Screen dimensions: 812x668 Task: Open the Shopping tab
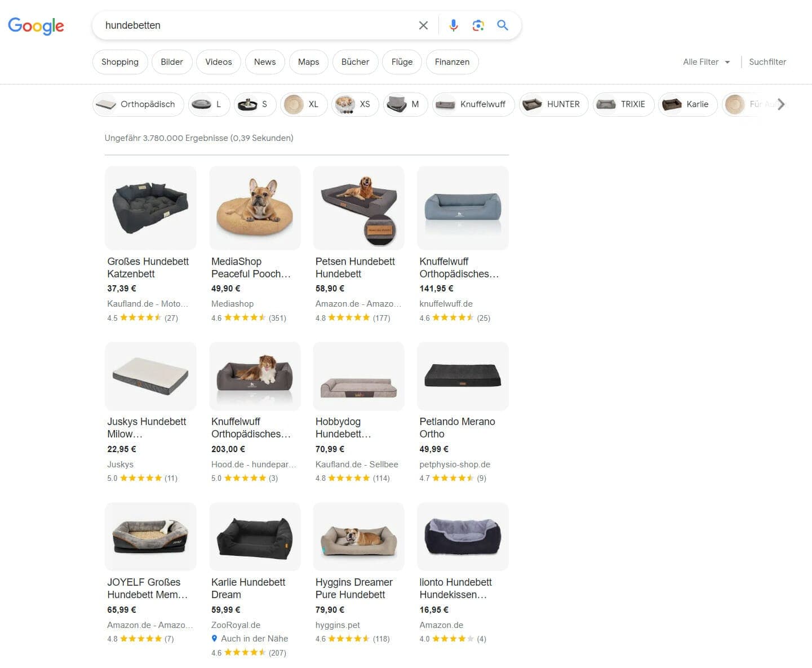click(x=120, y=62)
